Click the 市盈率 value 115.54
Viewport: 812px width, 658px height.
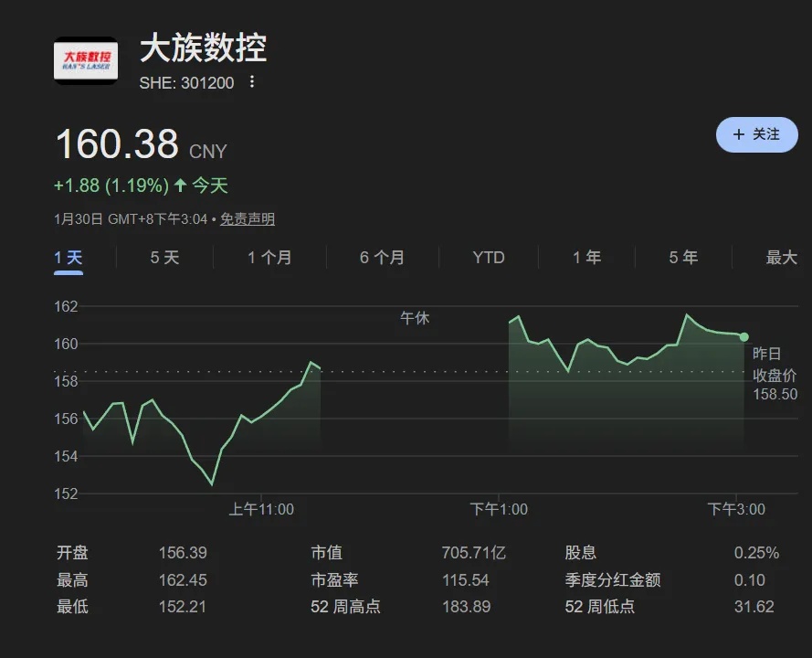click(466, 579)
